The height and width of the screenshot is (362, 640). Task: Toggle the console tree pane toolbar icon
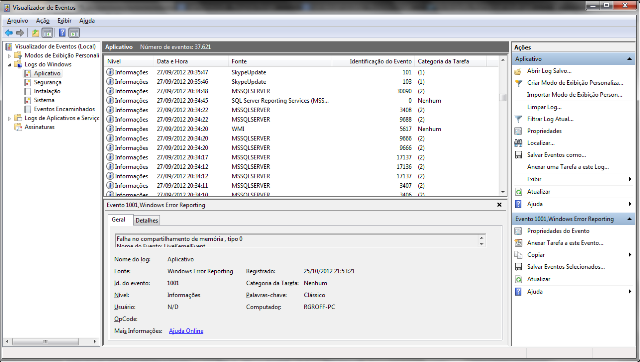click(x=47, y=33)
